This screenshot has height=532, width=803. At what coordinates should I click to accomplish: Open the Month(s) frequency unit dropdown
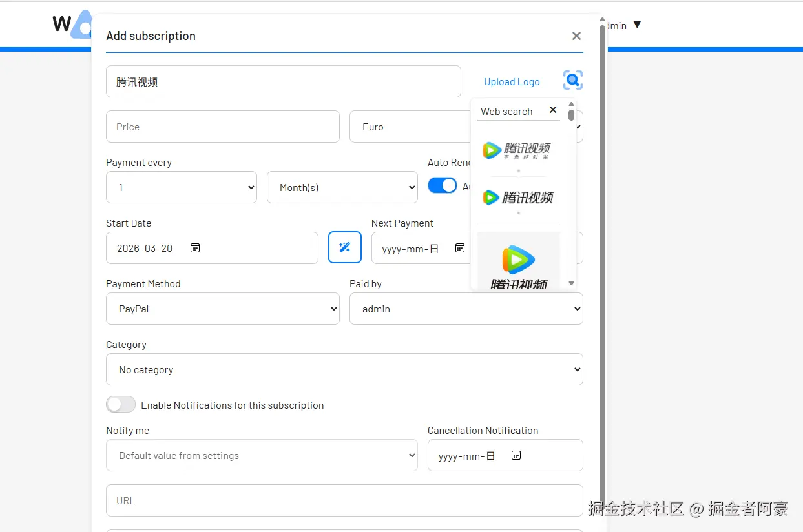342,187
